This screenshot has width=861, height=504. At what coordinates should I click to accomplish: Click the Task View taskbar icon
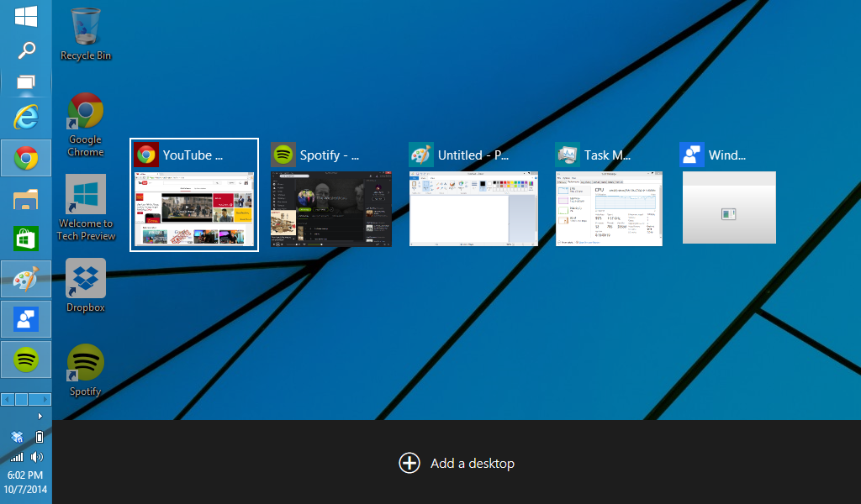(26, 82)
